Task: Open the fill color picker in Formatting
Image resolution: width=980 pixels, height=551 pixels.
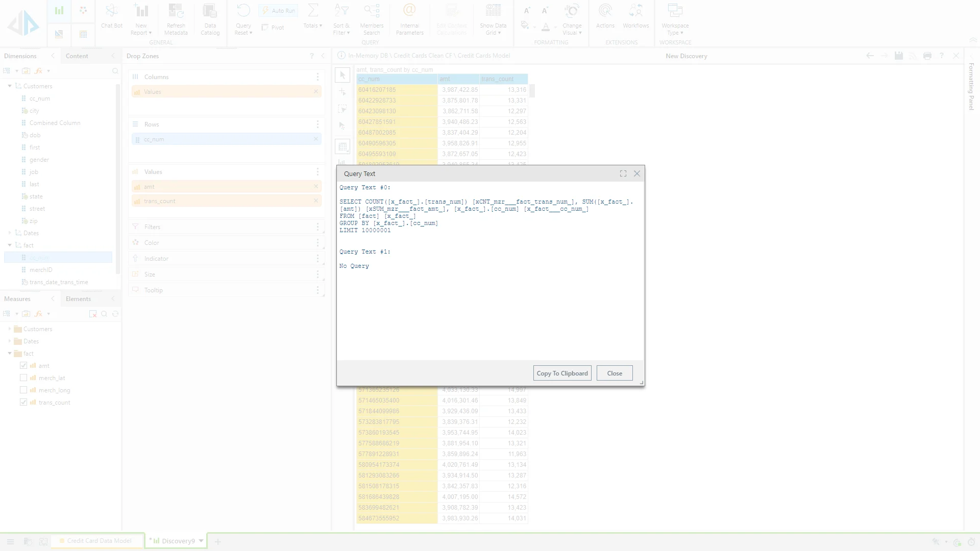Action: (x=525, y=26)
